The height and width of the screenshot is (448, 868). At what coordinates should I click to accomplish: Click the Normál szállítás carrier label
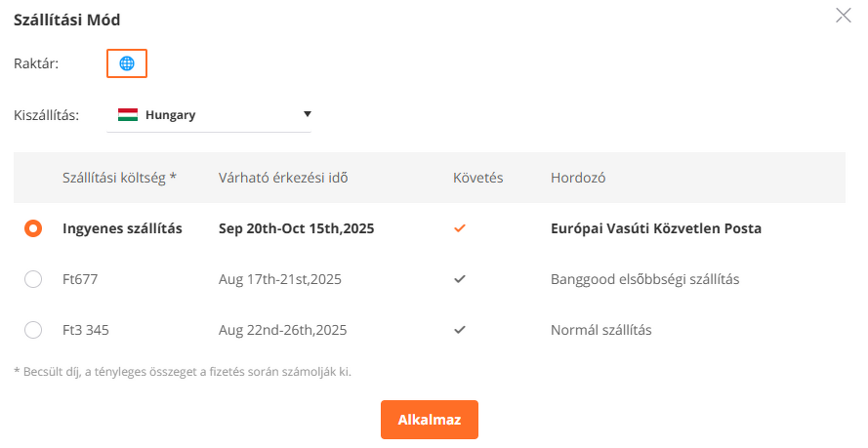point(600,330)
